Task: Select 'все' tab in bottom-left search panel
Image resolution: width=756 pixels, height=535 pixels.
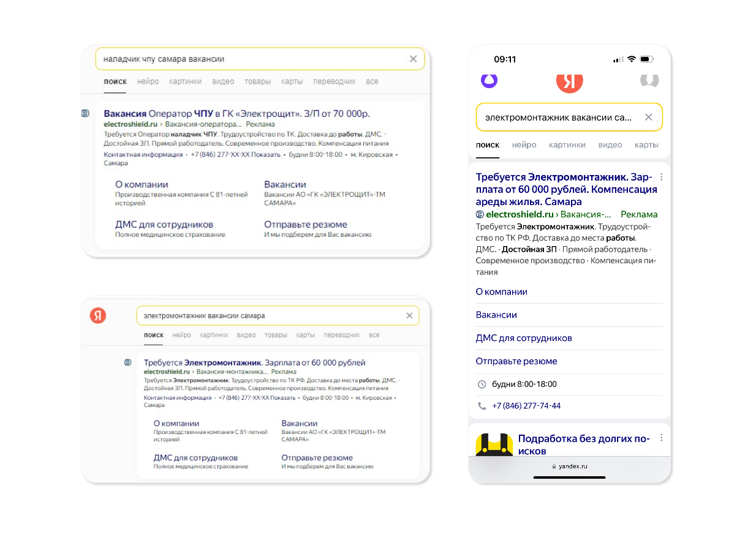Action: point(374,335)
